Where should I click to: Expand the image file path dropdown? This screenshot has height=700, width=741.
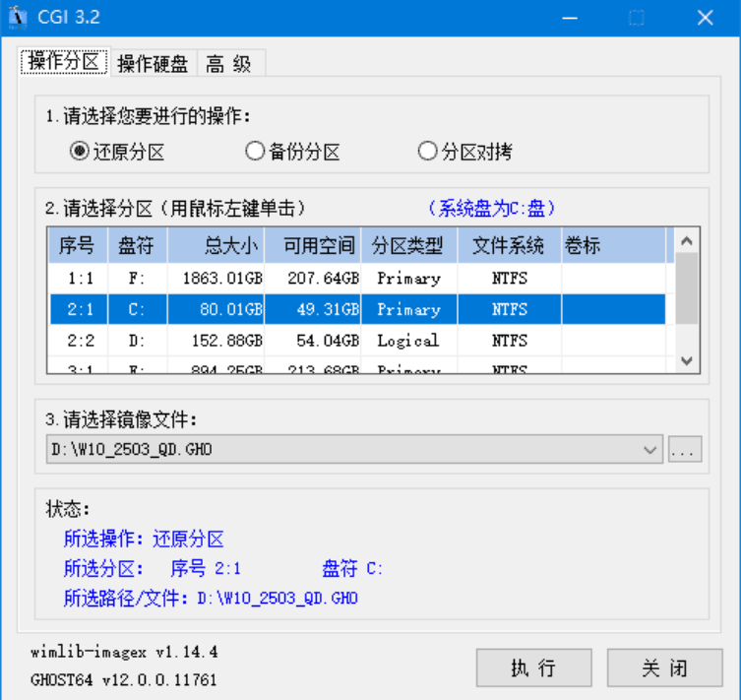pyautogui.click(x=650, y=450)
